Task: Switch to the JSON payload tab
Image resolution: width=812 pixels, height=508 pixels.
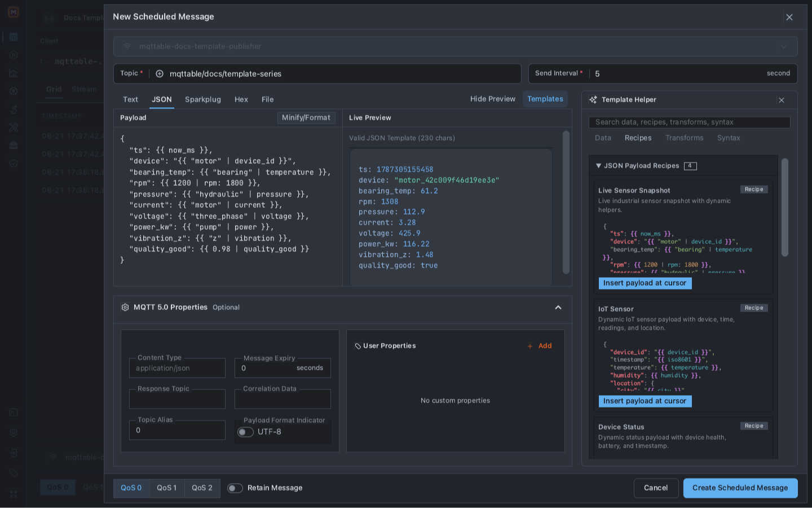Action: (162, 100)
